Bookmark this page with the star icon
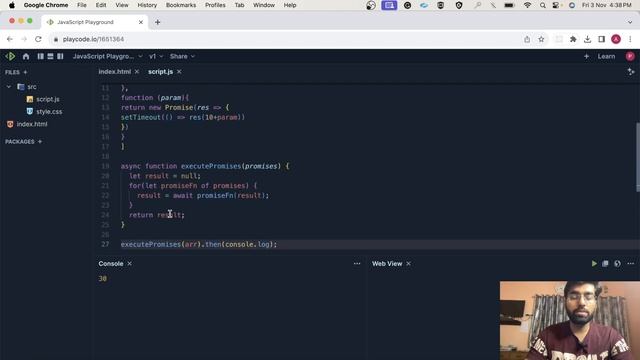The image size is (640, 360). tap(541, 39)
